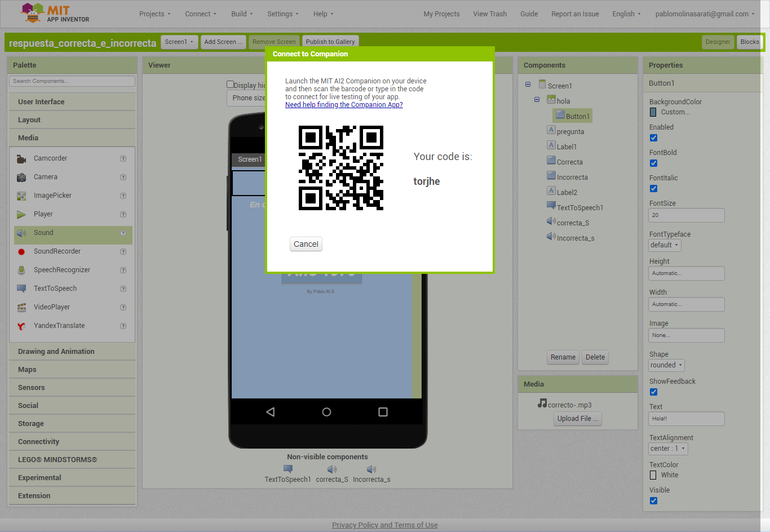Select the Player component icon
770x532 pixels.
[21, 215]
